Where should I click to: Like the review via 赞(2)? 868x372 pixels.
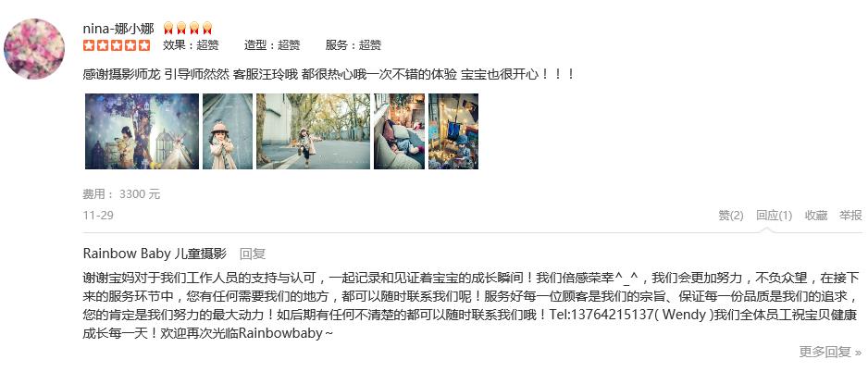pyautogui.click(x=731, y=216)
